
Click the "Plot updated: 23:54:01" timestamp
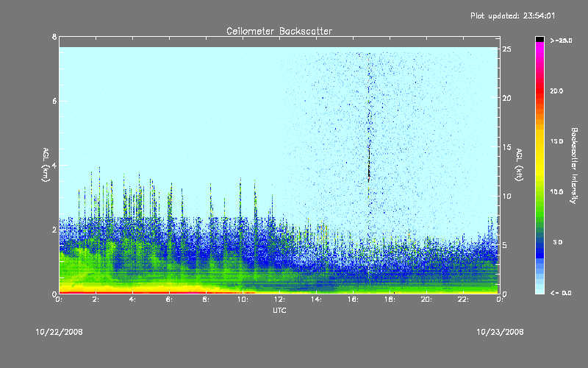pos(512,15)
